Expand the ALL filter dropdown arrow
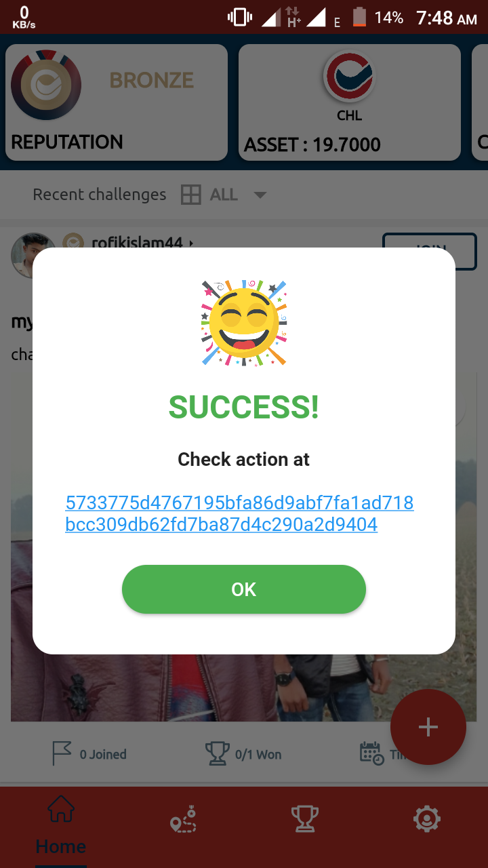The height and width of the screenshot is (868, 488). point(260,195)
